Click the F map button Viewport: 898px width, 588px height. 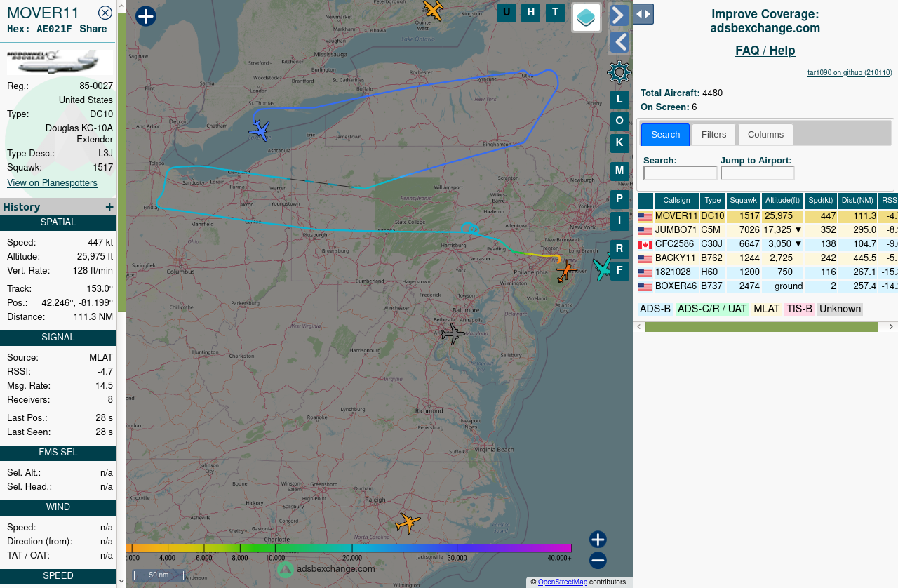(619, 271)
